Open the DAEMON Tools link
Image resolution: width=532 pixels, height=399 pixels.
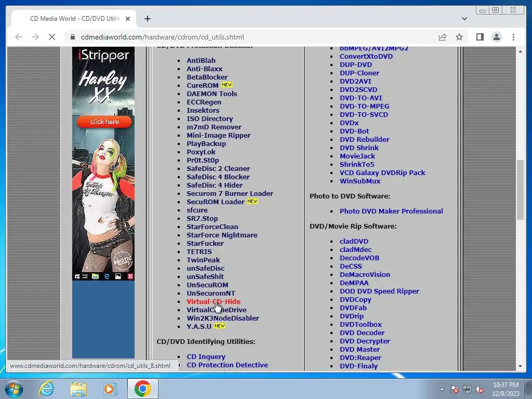click(x=212, y=94)
